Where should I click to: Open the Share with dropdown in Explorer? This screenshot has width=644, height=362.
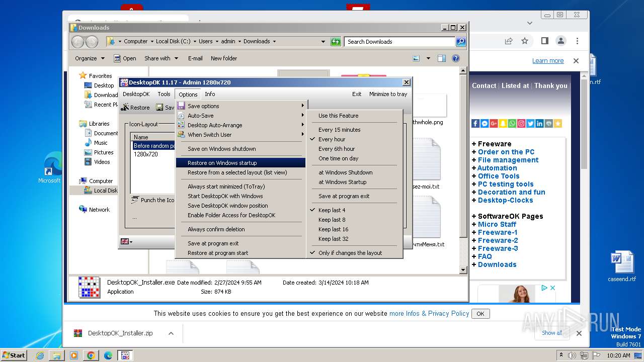pos(161,58)
